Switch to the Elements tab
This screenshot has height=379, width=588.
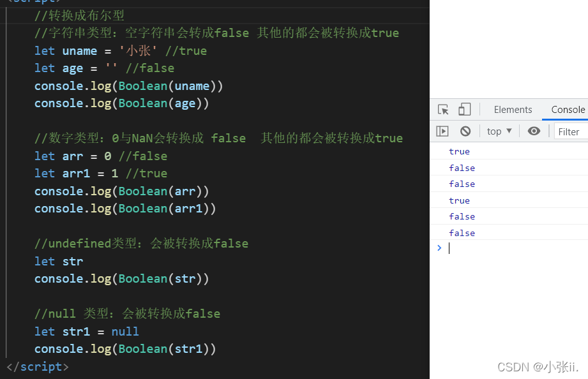click(513, 110)
